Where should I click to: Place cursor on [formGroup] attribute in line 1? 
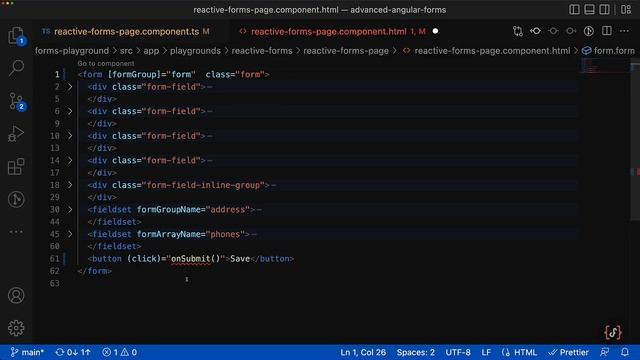point(133,75)
